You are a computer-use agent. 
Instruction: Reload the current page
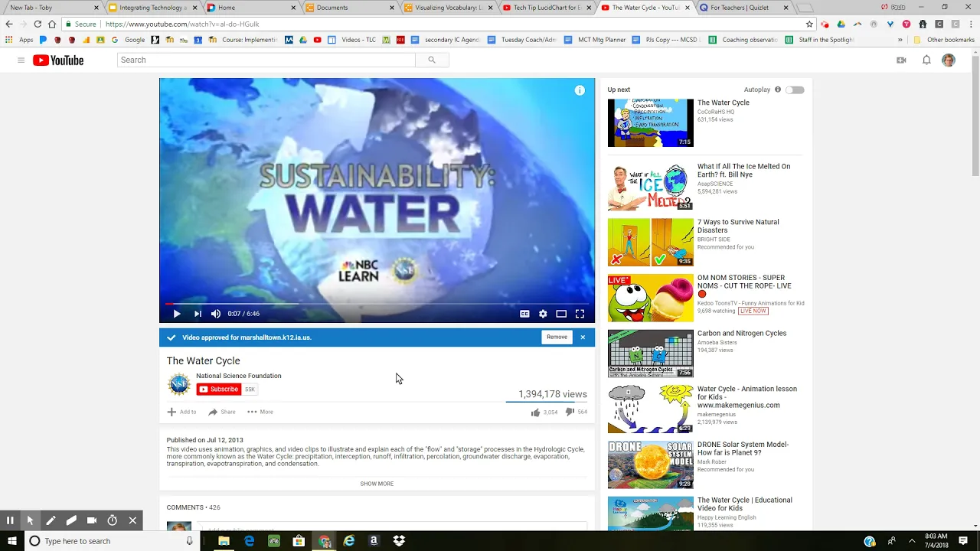pyautogui.click(x=37, y=24)
